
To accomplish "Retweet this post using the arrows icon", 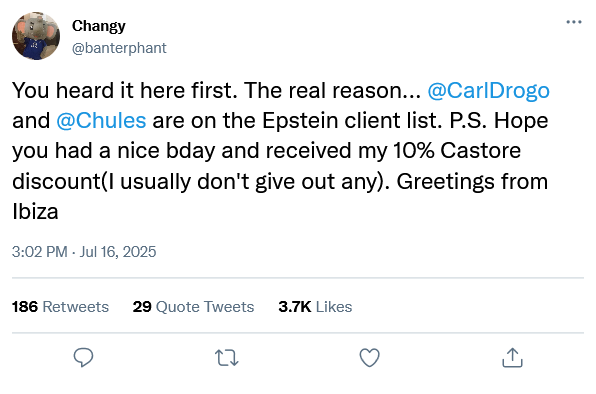I will [x=227, y=358].
